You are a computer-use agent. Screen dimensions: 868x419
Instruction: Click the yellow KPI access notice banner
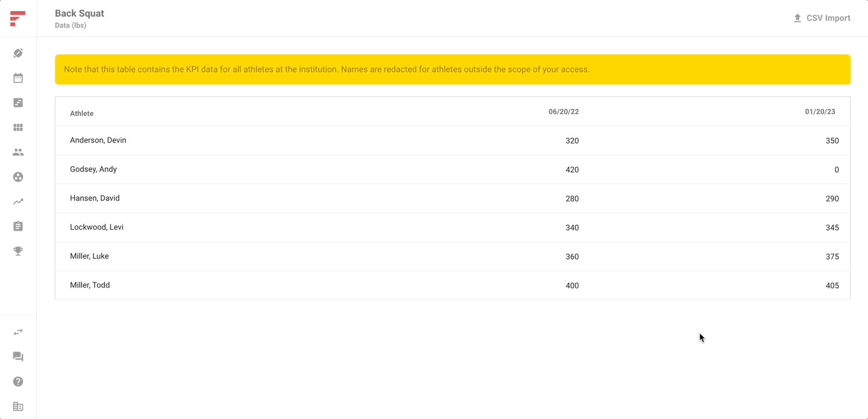pos(453,69)
